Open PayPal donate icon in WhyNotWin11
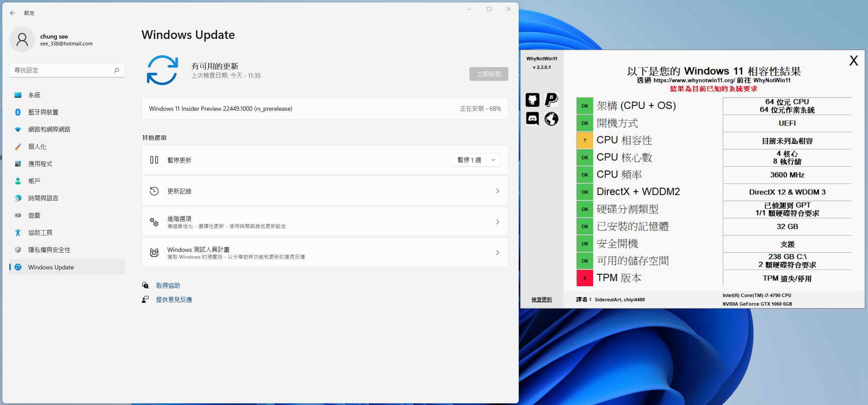Image resolution: width=868 pixels, height=405 pixels. (x=551, y=100)
